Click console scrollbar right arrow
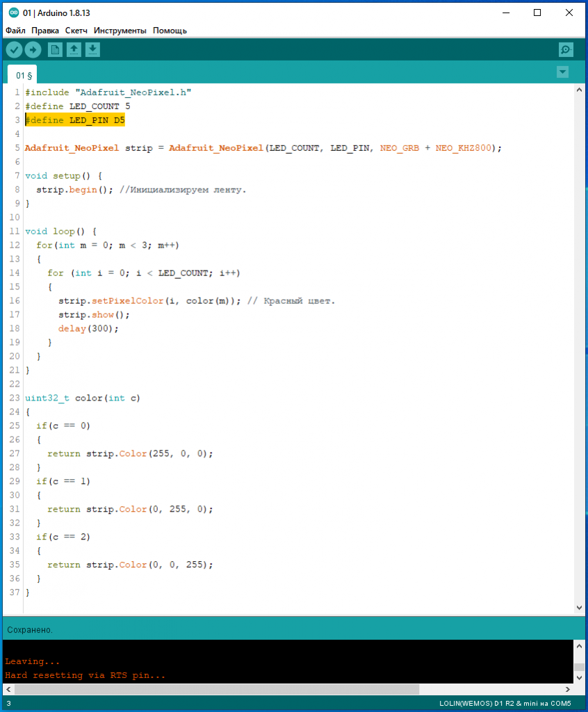 (x=569, y=689)
